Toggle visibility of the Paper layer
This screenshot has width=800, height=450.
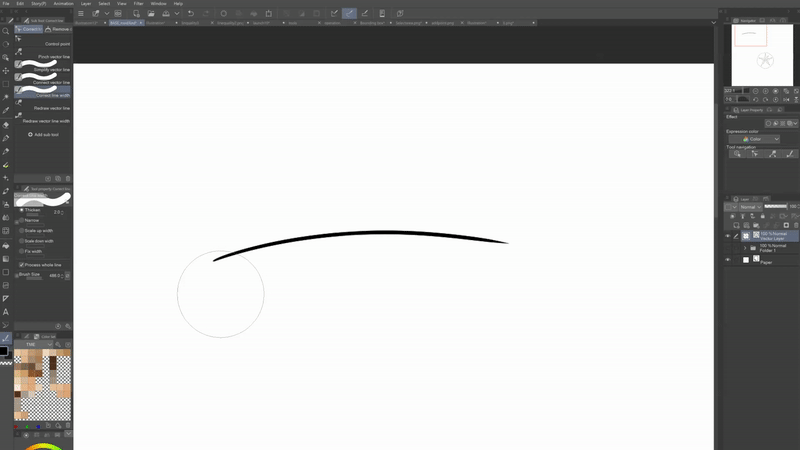(x=728, y=260)
